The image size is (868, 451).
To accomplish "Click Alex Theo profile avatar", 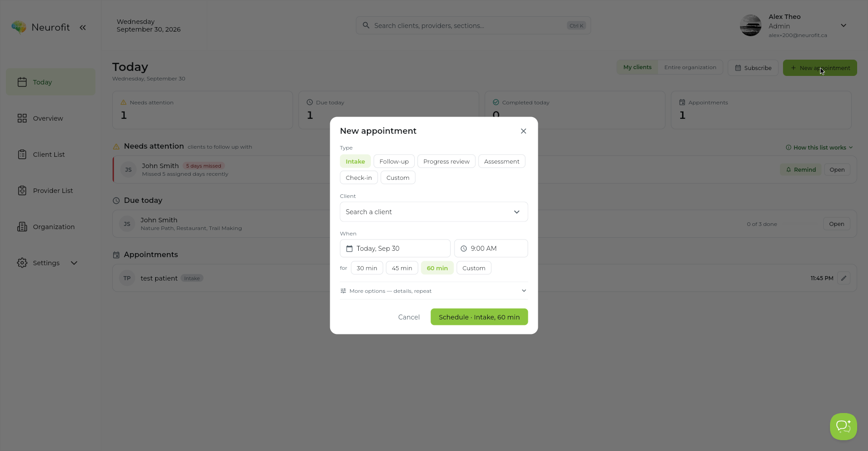I will pyautogui.click(x=750, y=25).
